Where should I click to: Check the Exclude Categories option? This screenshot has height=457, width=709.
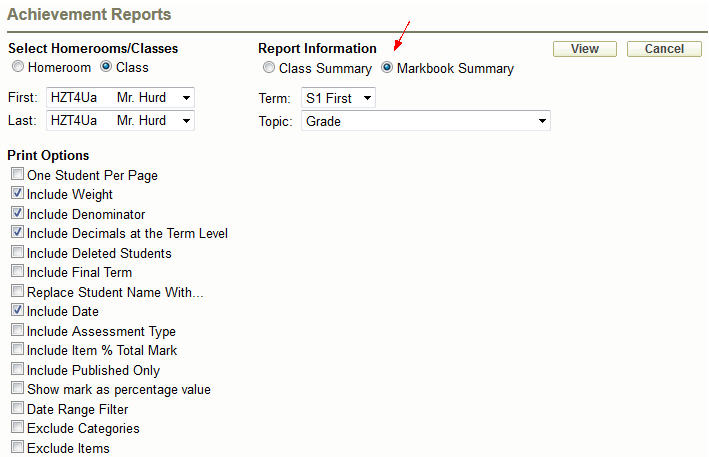[18, 429]
